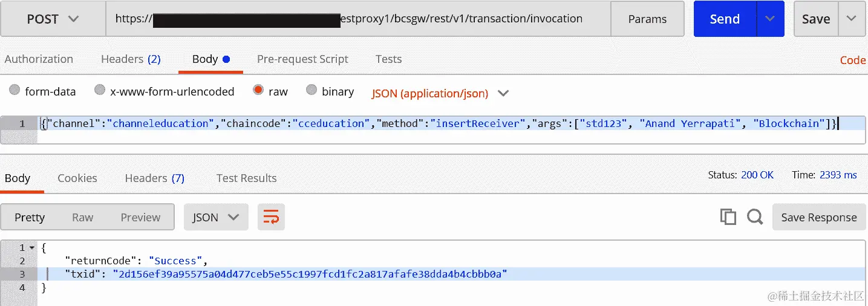Click the 200 OK status value
The height and width of the screenshot is (306, 868).
[x=757, y=175]
